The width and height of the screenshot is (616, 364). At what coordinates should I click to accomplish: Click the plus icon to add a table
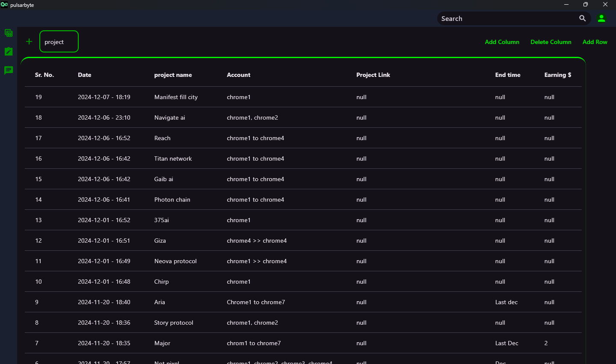(29, 41)
